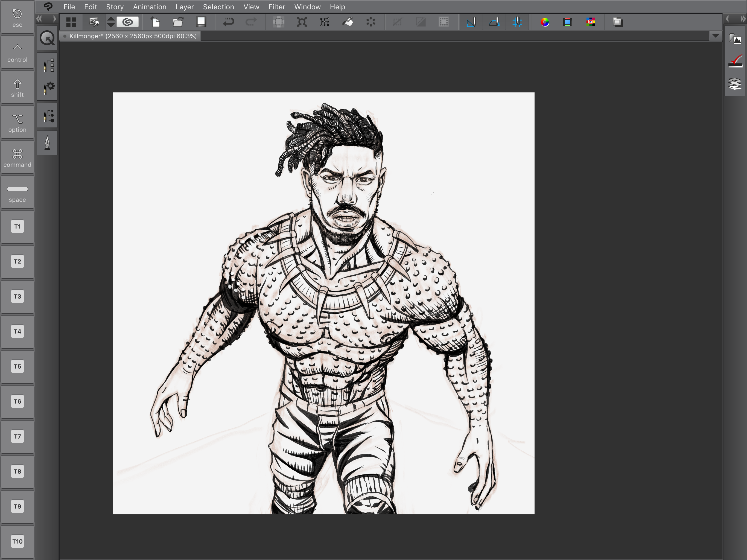Open the canvas tab list dropdown arrow
The image size is (747, 560).
[716, 36]
